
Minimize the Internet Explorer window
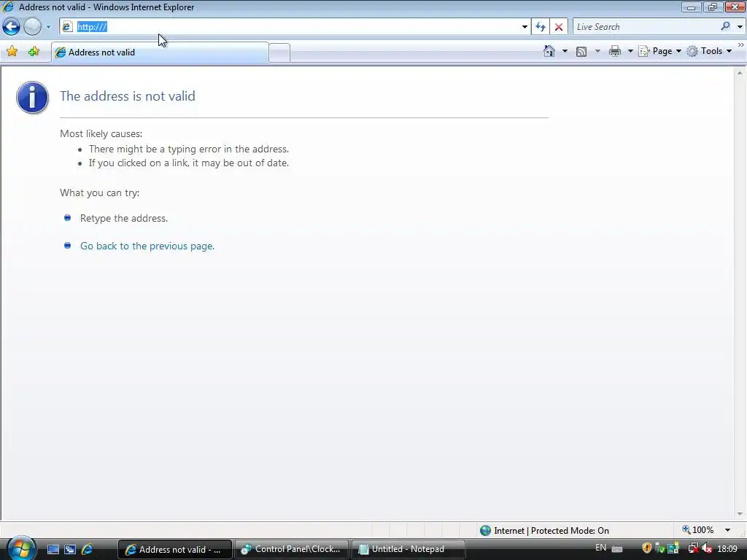click(691, 7)
